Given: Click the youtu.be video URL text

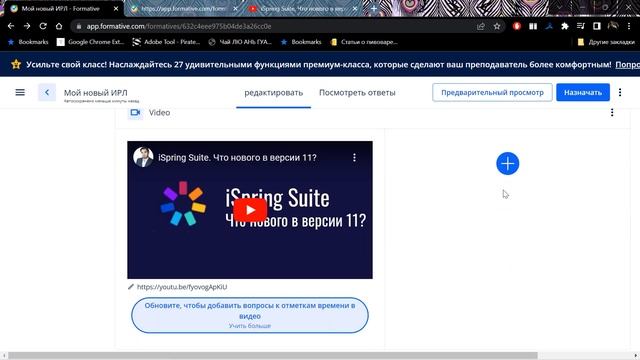Looking at the screenshot, I should 182,287.
